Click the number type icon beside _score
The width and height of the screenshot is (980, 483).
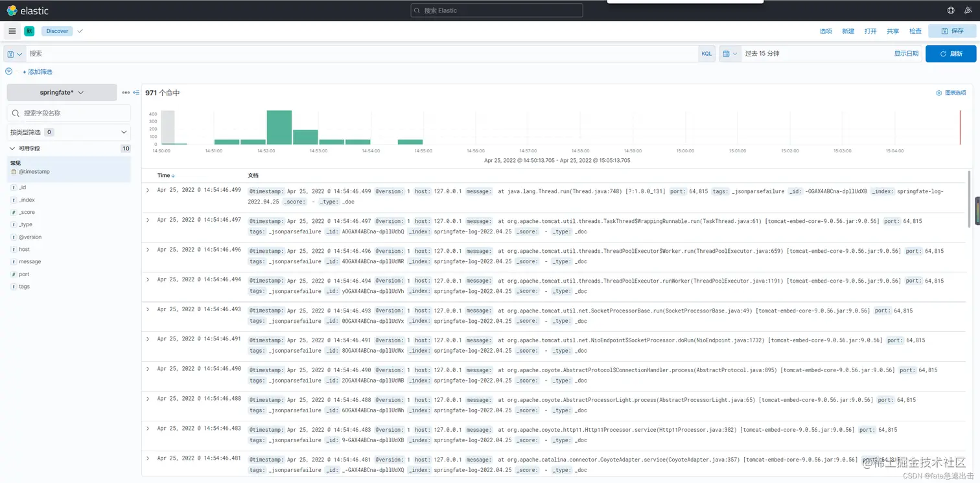(x=14, y=212)
